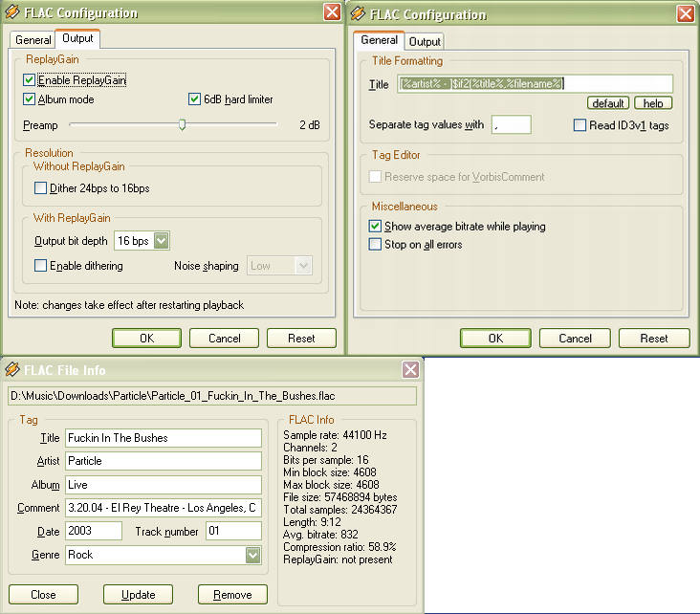Screen dimensions: 700x614
Task: Toggle the 6dB hard limiter checkbox
Action: tap(194, 99)
